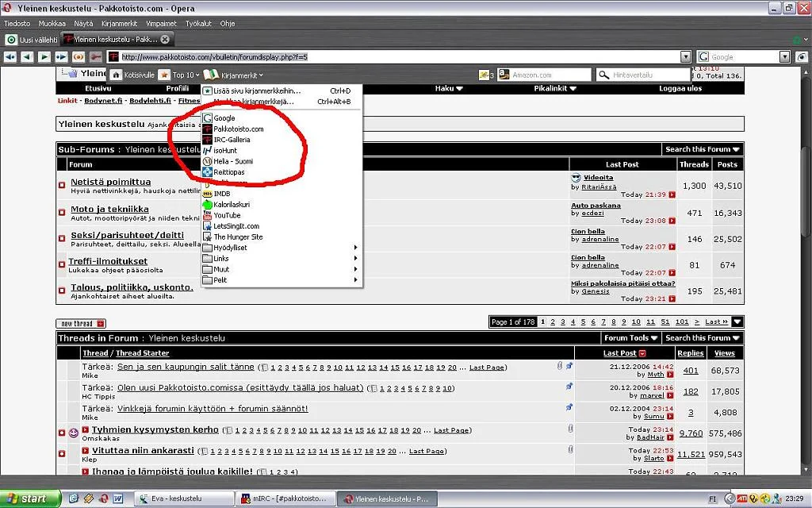Click the Opera back navigation arrow

coord(27,57)
